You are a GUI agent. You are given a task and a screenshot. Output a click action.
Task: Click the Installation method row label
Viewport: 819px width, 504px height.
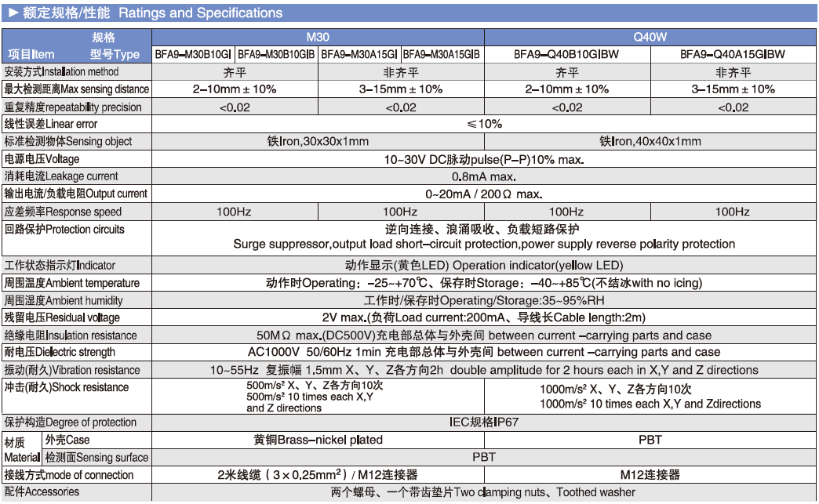point(62,72)
